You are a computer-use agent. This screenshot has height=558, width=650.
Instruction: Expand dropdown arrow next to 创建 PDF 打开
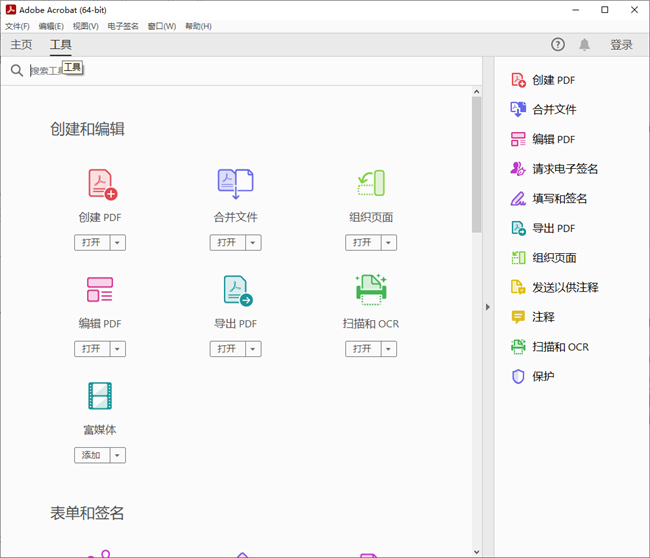[x=117, y=243]
